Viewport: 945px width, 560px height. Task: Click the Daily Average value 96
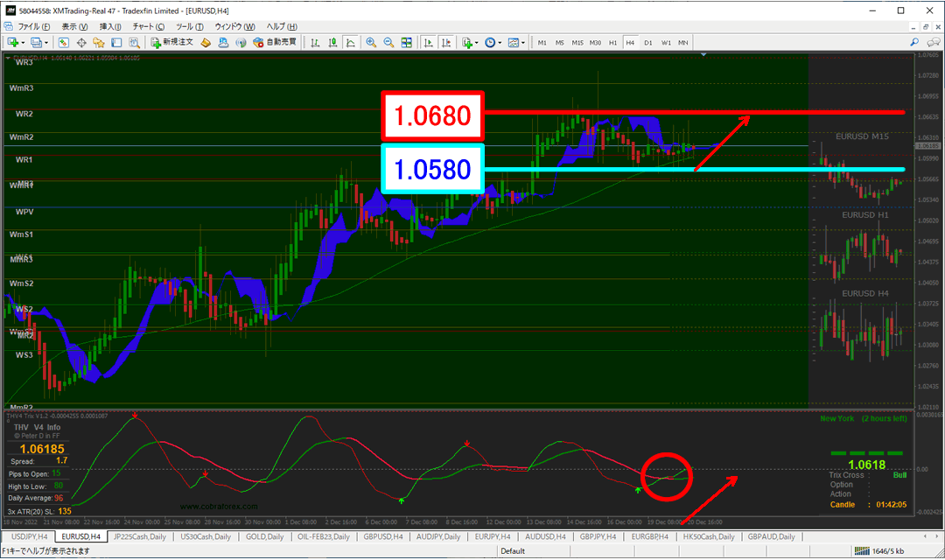pos(59,498)
